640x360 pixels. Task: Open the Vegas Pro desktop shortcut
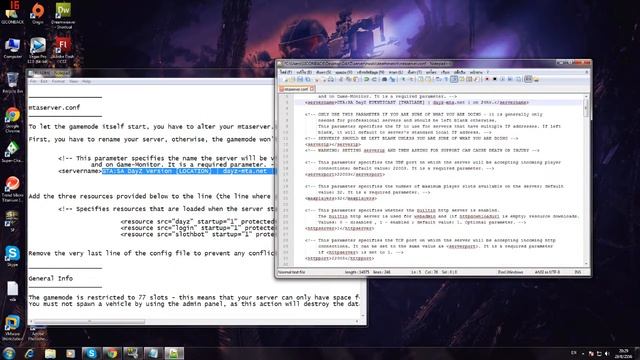coord(38,50)
